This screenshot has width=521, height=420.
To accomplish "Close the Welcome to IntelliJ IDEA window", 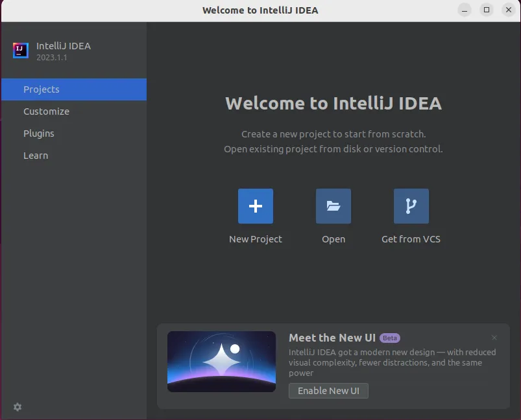I will coord(509,10).
